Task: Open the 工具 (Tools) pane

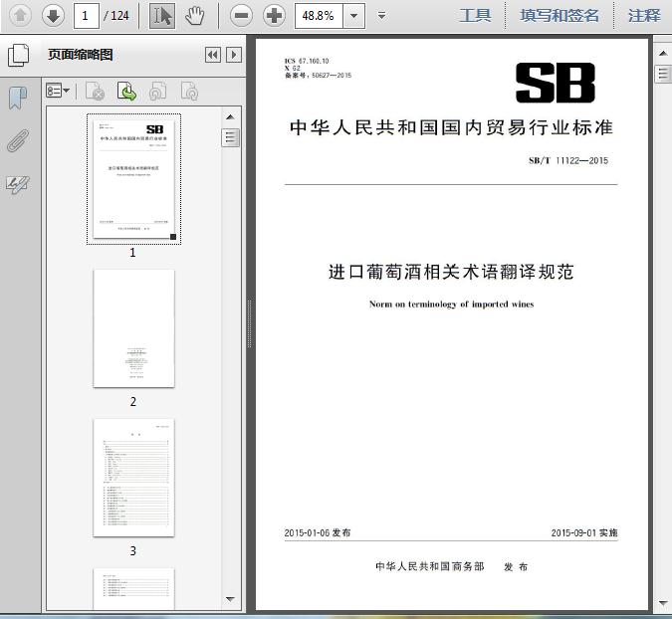Action: [x=475, y=15]
